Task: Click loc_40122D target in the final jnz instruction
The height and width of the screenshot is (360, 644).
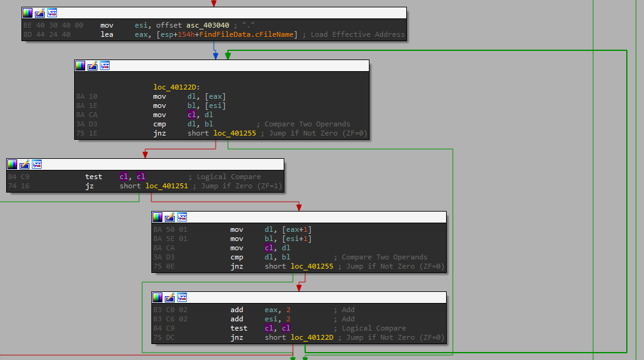Action: coord(312,337)
